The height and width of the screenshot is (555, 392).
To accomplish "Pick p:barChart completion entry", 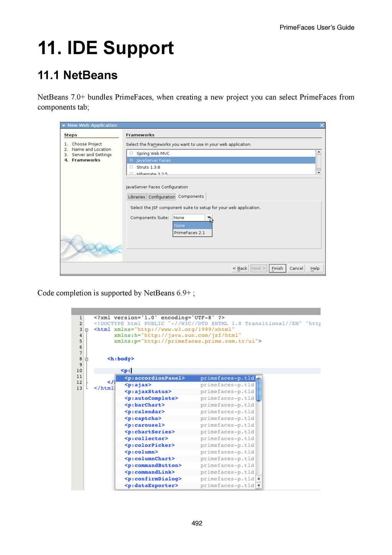I will pos(186,405).
